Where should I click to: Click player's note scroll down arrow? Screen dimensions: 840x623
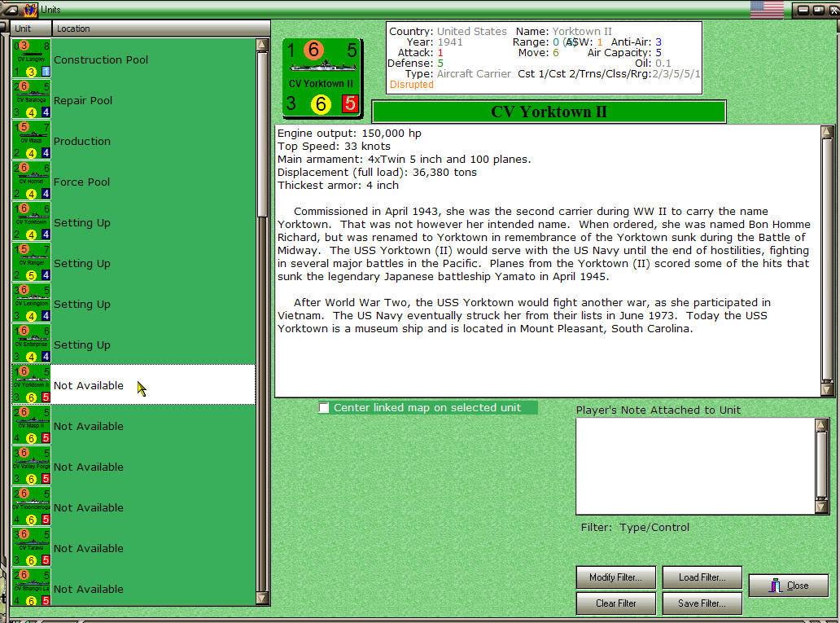coord(821,507)
